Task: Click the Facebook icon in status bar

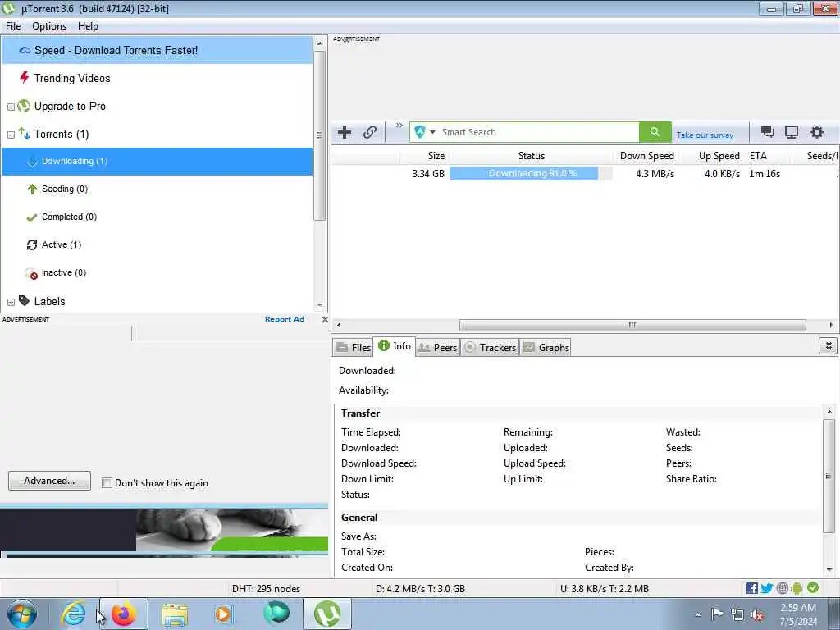Action: pos(751,588)
